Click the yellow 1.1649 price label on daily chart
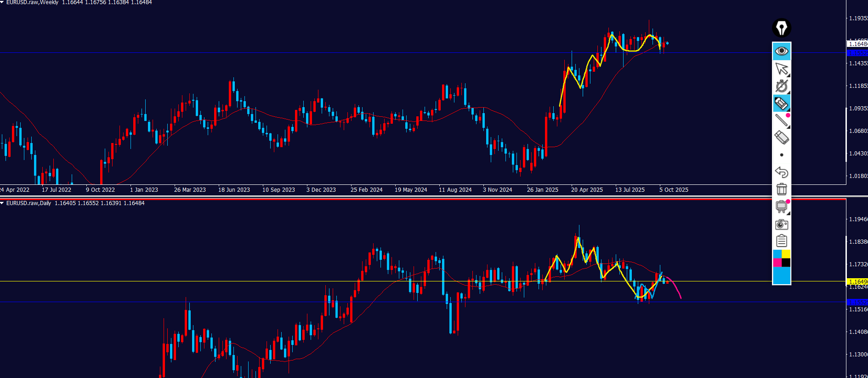Viewport: 868px width, 378px height. coord(857,281)
